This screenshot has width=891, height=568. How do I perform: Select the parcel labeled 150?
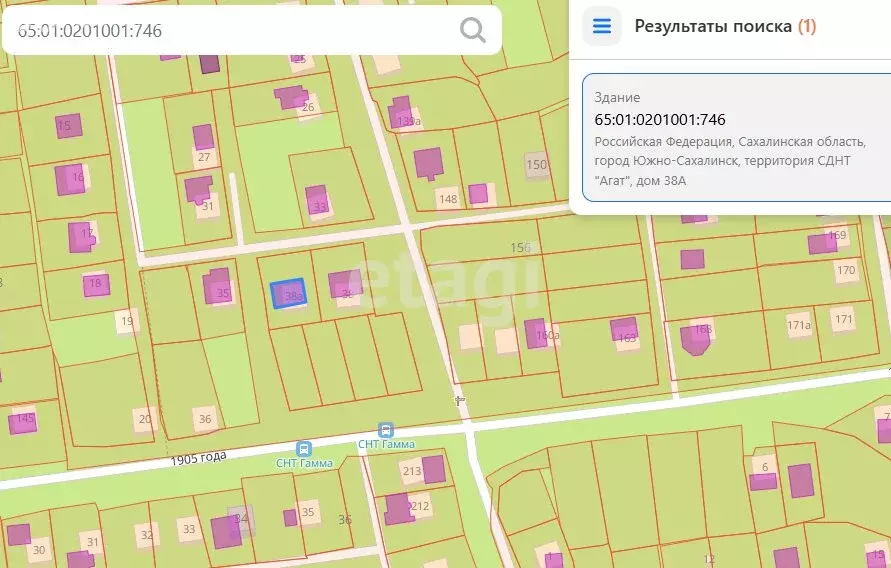(537, 165)
